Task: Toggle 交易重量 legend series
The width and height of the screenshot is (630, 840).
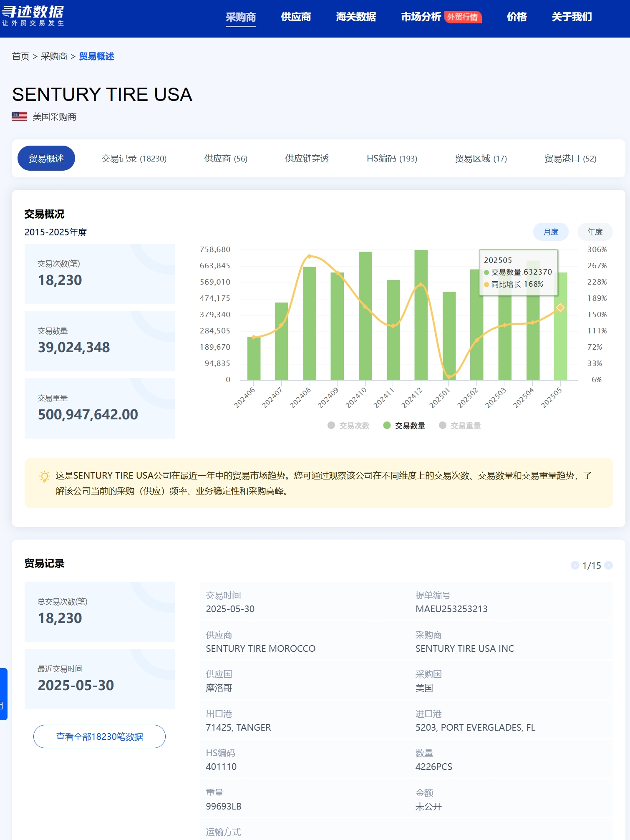Action: coord(460,426)
